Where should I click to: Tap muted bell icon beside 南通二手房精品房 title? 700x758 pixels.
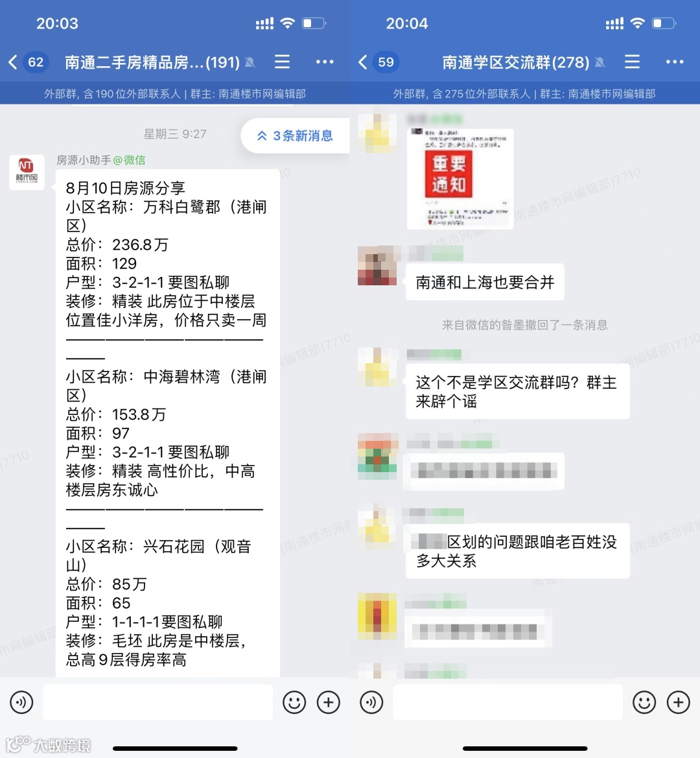(250, 62)
